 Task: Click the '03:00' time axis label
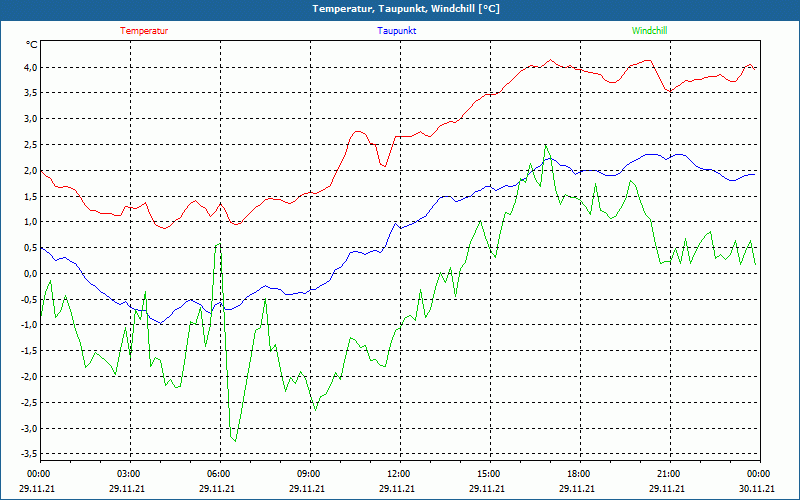click(x=127, y=474)
